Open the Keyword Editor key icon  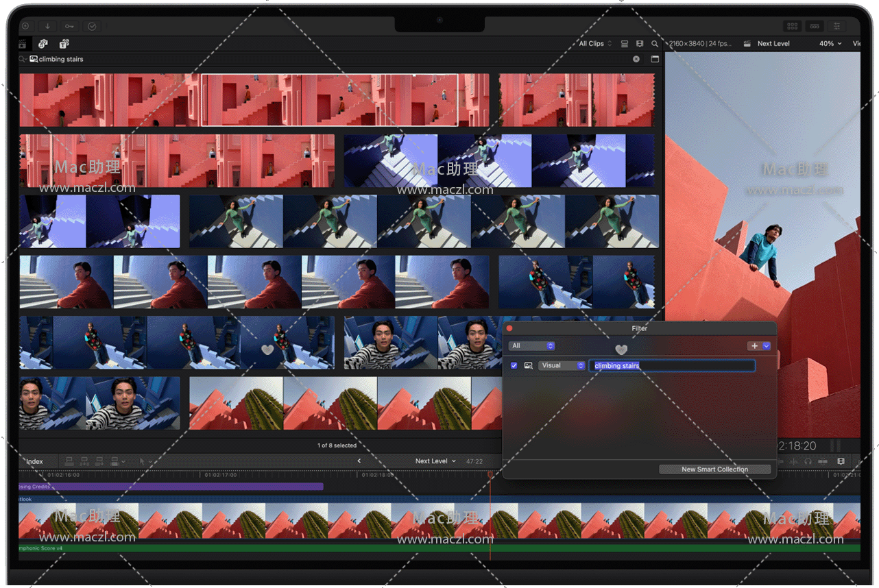tap(69, 26)
